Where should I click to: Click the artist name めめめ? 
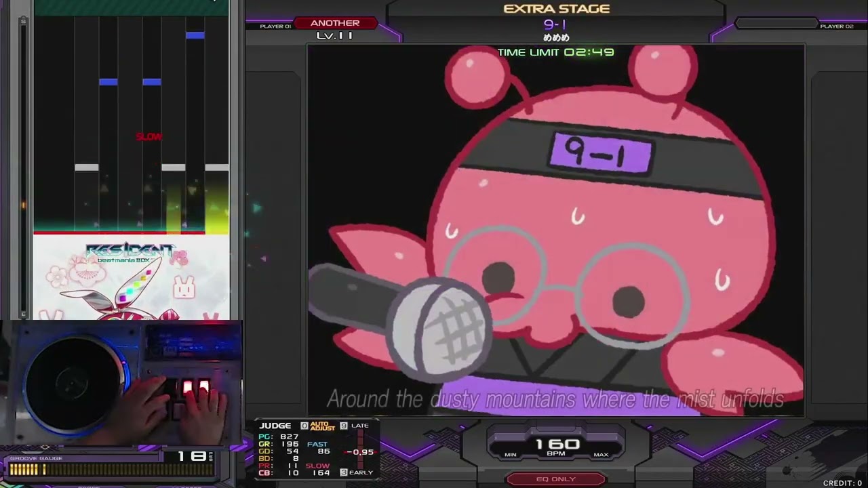556,39
